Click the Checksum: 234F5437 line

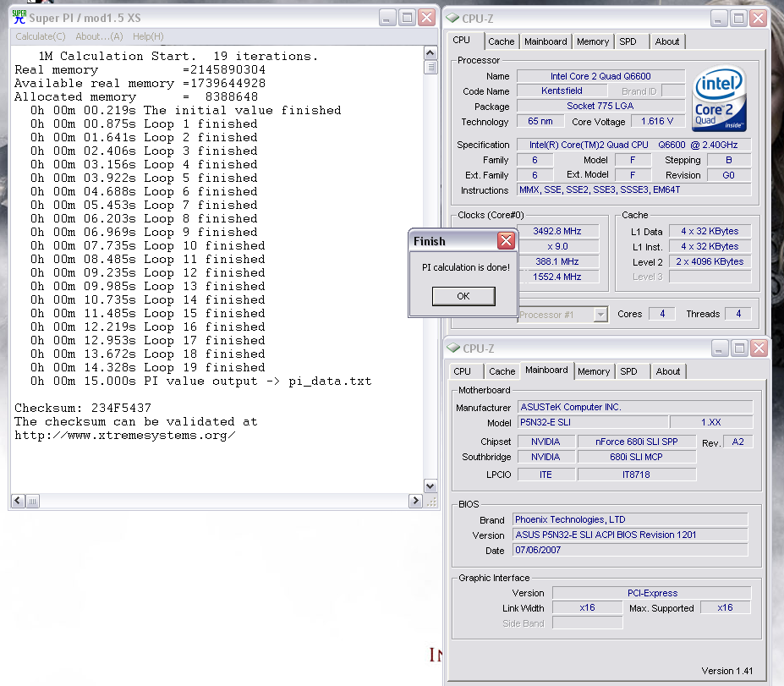pyautogui.click(x=83, y=408)
